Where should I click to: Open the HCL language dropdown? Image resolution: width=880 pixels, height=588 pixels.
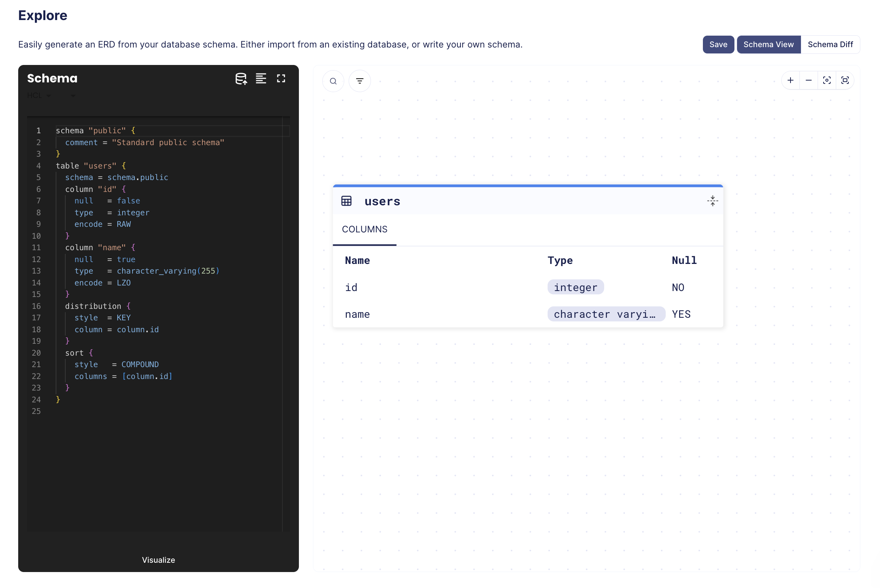point(39,96)
